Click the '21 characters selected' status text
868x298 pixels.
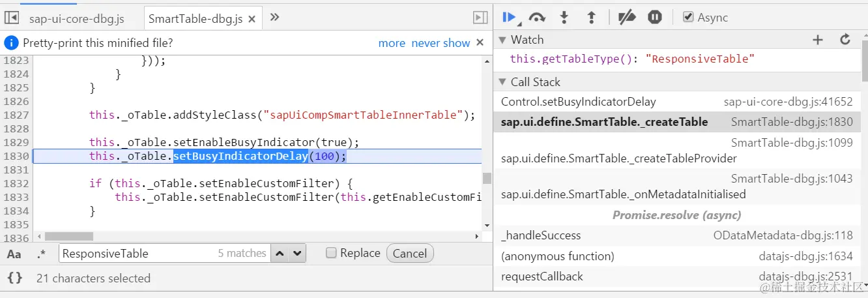[93, 278]
